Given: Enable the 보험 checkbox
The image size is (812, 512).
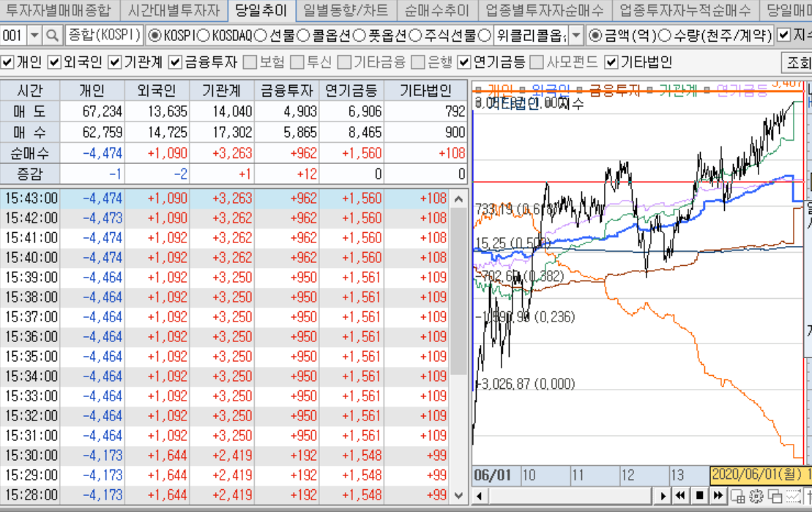Looking at the screenshot, I should 250,63.
